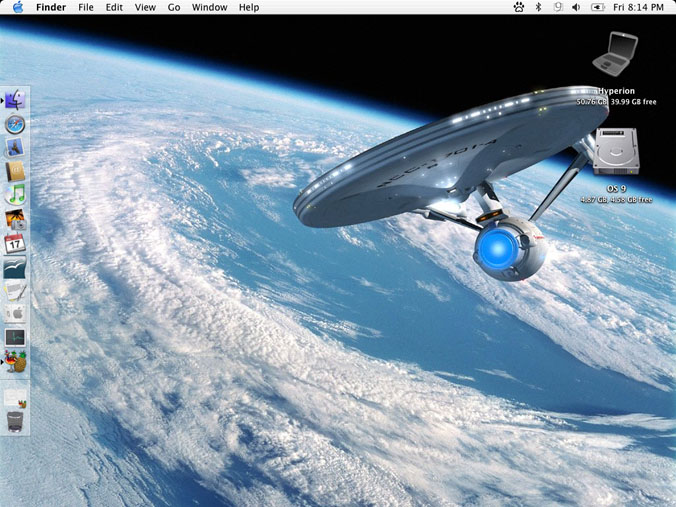
Task: Open the Window menu
Action: [x=210, y=7]
